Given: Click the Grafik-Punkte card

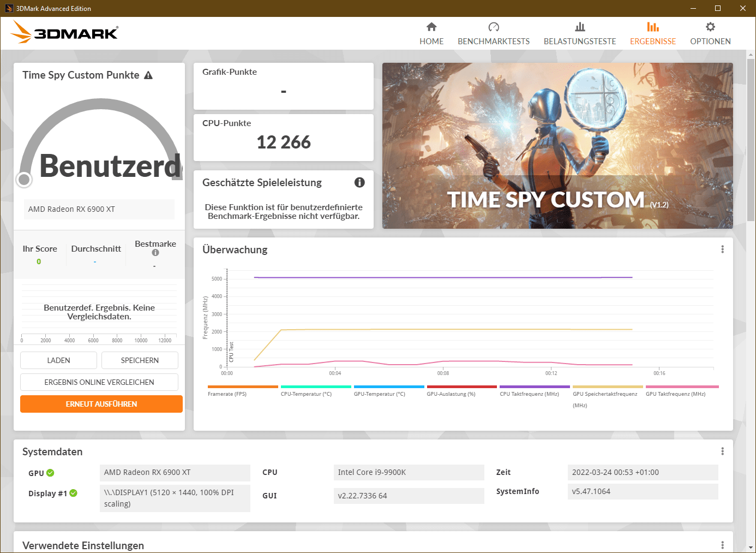Looking at the screenshot, I should pyautogui.click(x=284, y=86).
